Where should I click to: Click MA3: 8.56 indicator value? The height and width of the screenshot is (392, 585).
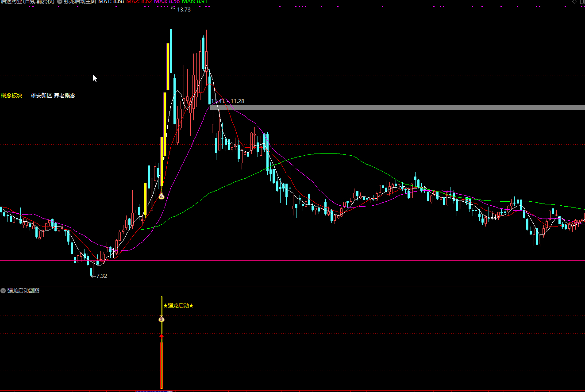(167, 2)
